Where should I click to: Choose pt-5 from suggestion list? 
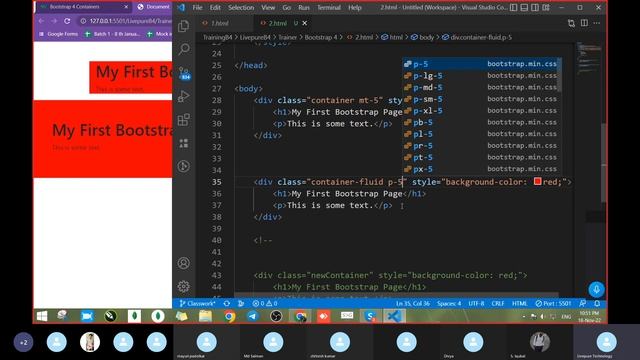482,158
